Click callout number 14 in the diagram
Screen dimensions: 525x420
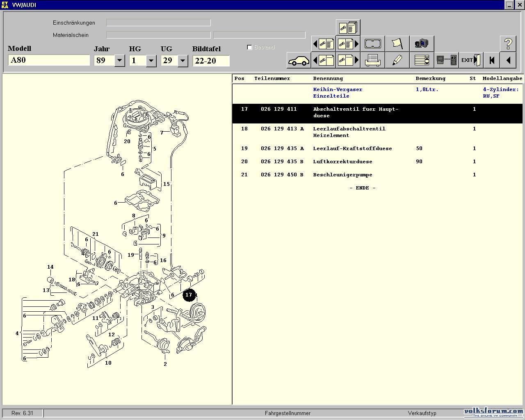click(x=50, y=267)
